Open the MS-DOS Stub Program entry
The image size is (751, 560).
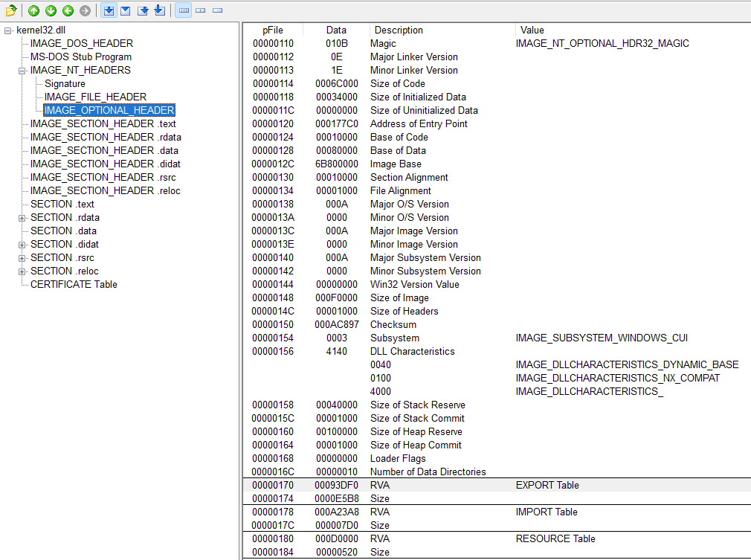[81, 57]
